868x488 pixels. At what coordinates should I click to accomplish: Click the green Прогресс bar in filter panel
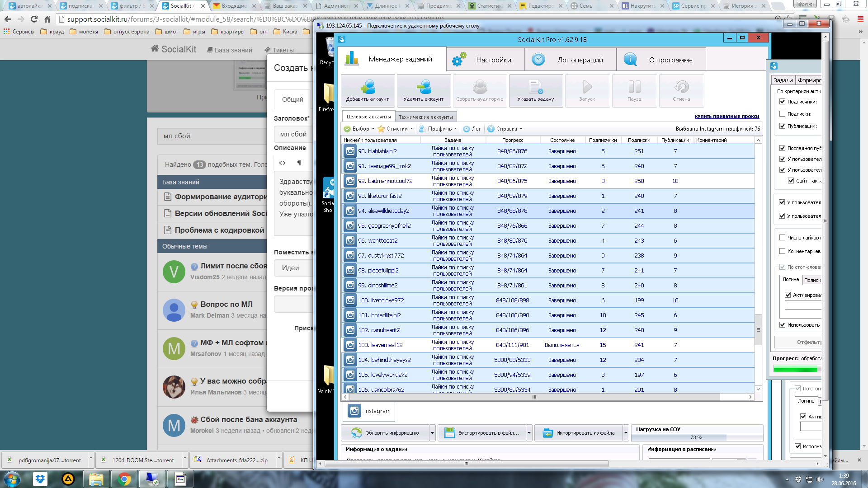pyautogui.click(x=797, y=370)
